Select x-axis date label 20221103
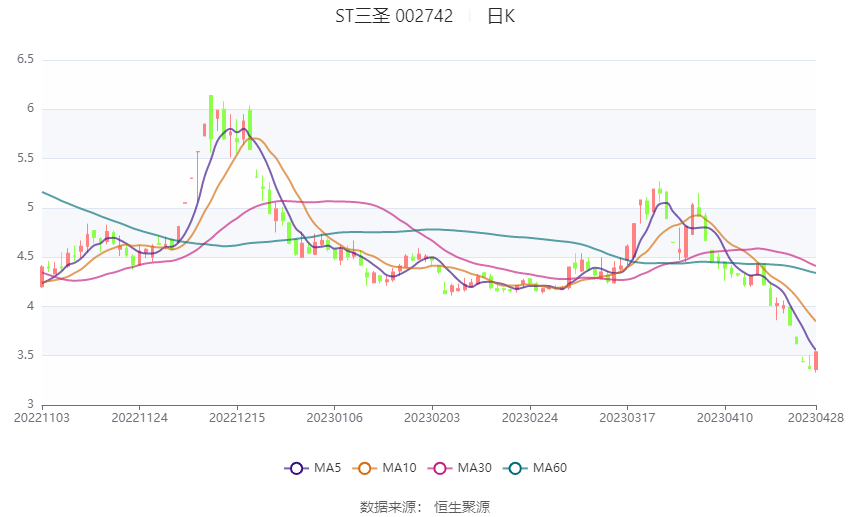Screen dimensions: 850x517 [x=42, y=418]
